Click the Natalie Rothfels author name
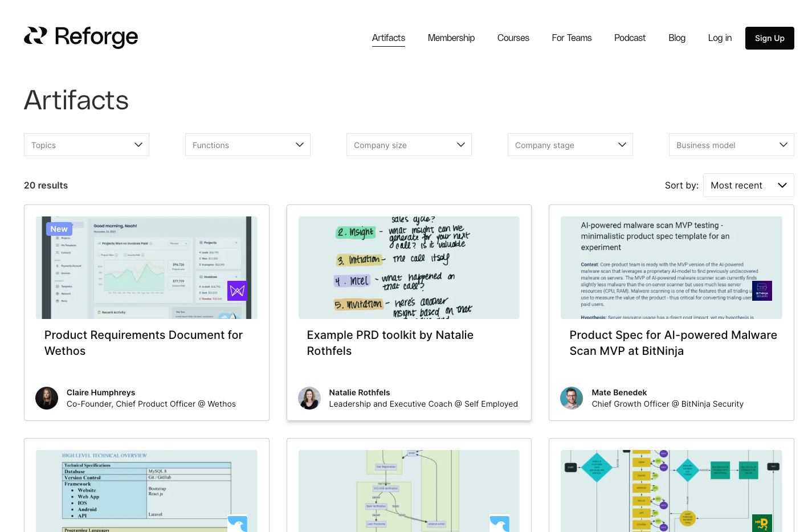Image resolution: width=808 pixels, height=532 pixels. [360, 392]
